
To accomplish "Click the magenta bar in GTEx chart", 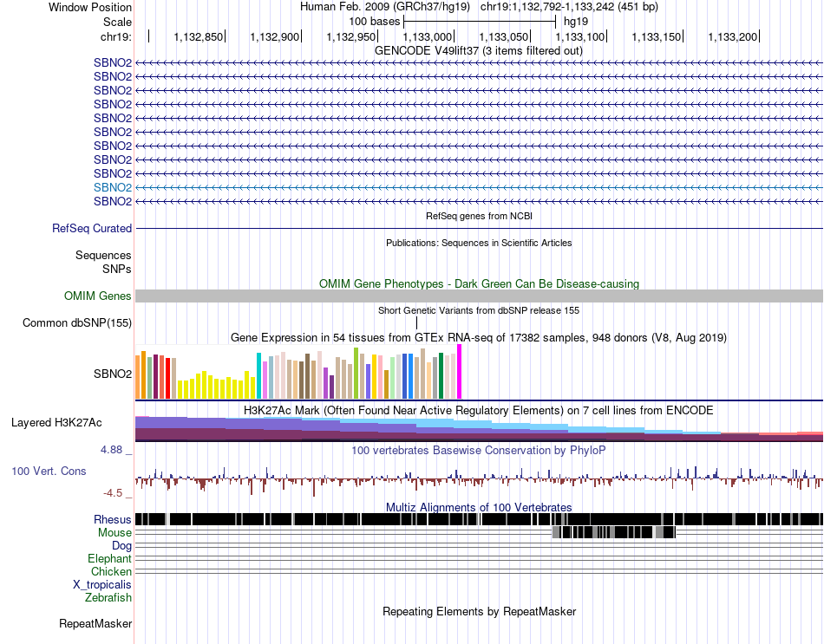I will 460,372.
